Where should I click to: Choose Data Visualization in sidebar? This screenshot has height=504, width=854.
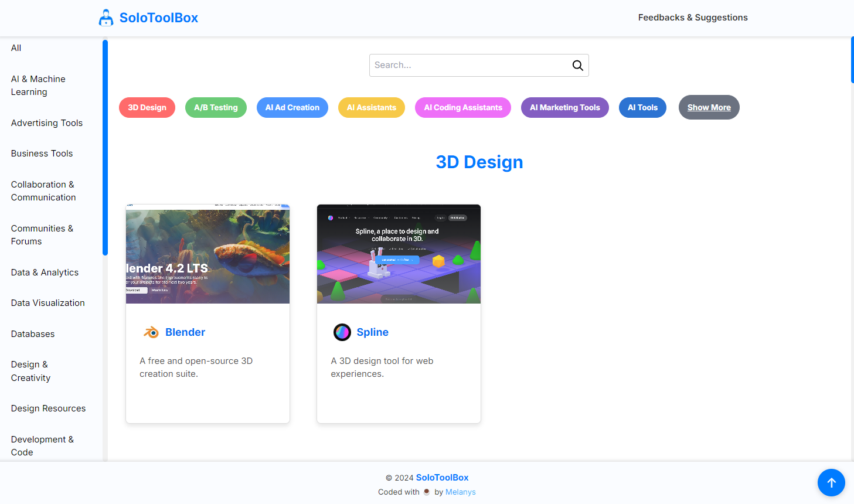48,303
